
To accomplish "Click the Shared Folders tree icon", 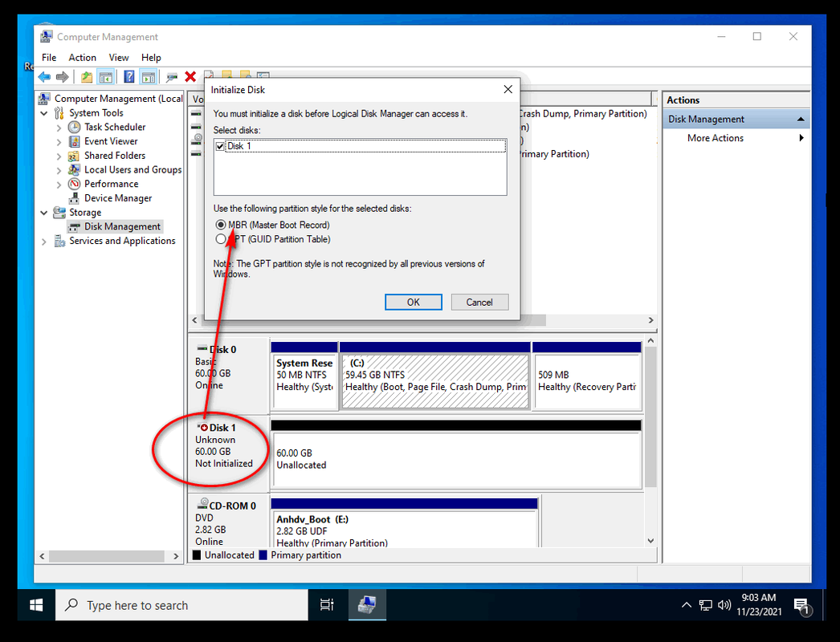I will click(74, 156).
